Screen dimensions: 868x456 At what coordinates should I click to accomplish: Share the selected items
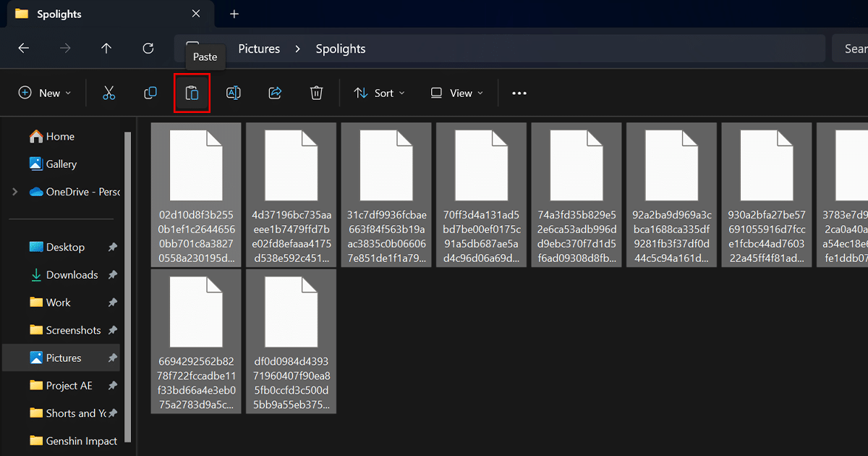(x=274, y=93)
